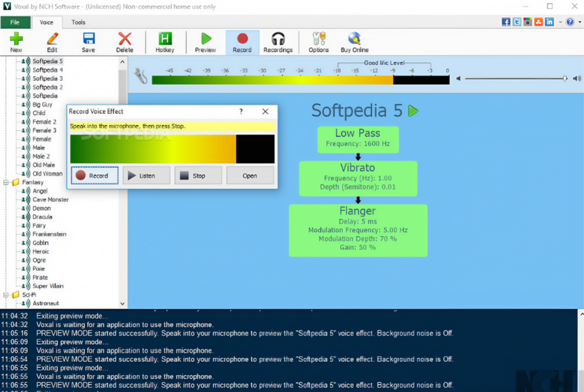Select the Pixie voice
The height and width of the screenshot is (392, 584).
point(39,269)
